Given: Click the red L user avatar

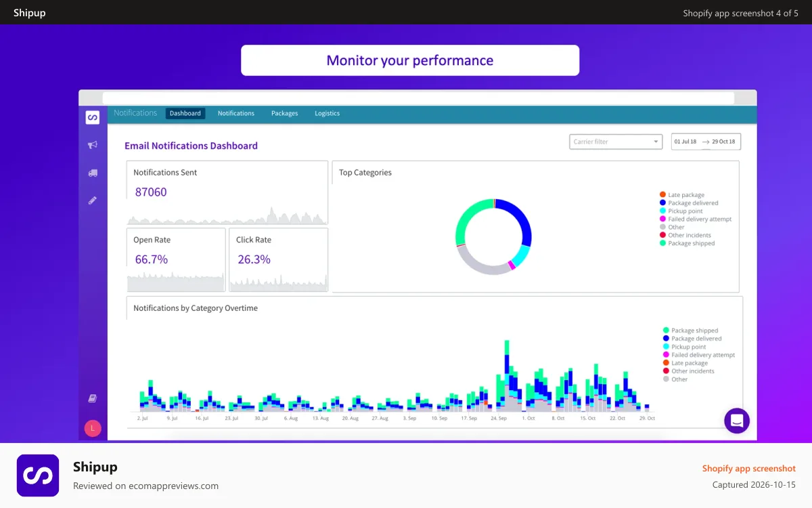Looking at the screenshot, I should [93, 428].
